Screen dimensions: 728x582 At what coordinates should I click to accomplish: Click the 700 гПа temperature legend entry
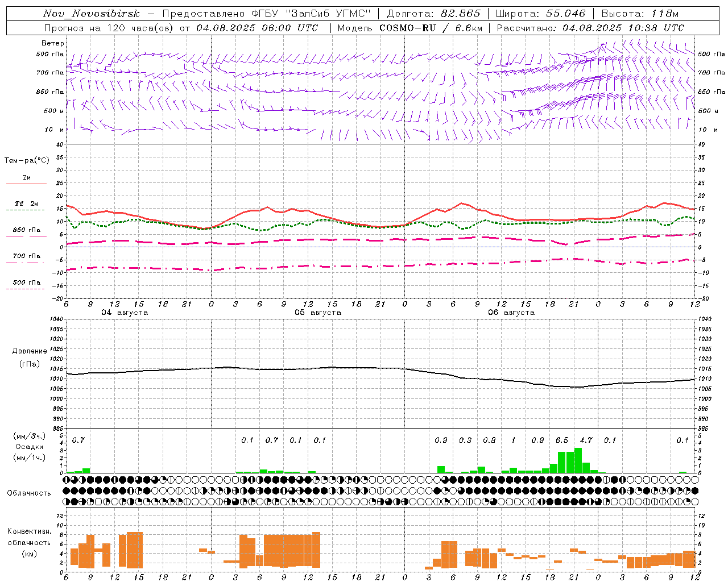(x=27, y=256)
